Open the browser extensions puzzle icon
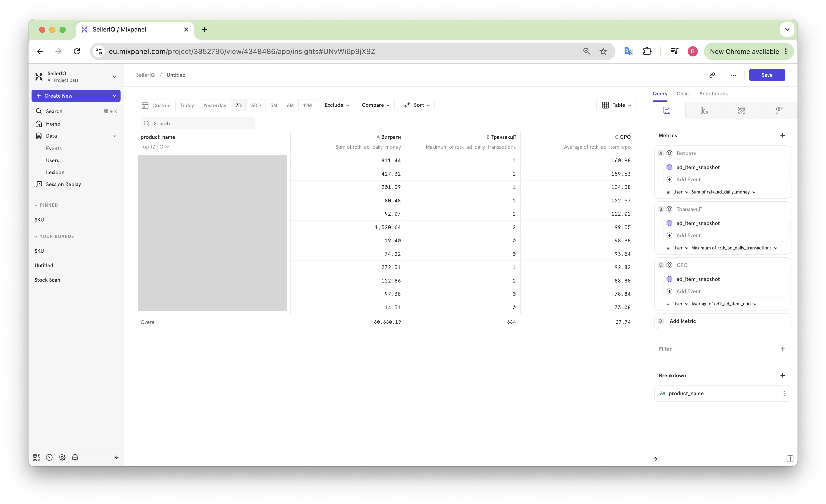 point(647,51)
